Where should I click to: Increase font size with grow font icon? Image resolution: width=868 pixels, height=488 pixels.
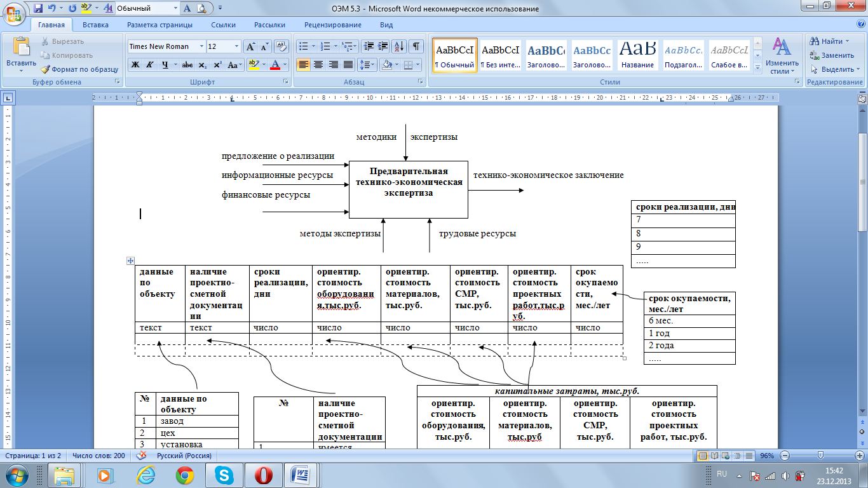pos(251,46)
